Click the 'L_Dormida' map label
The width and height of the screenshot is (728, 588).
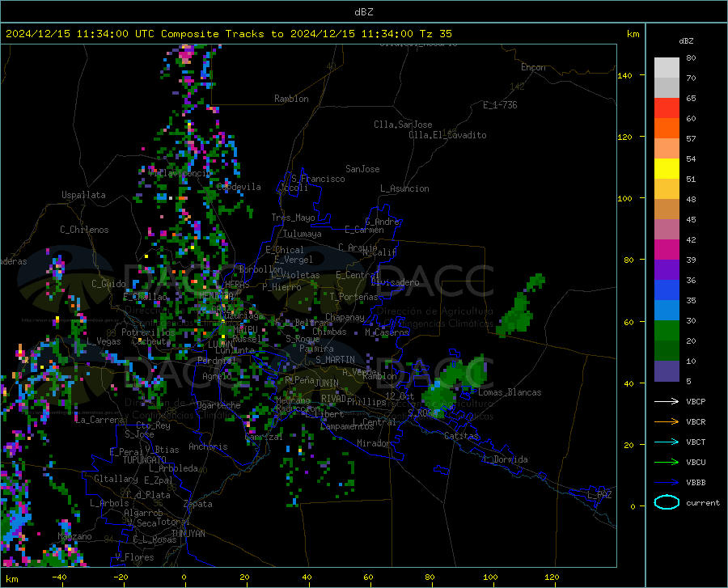(x=506, y=459)
